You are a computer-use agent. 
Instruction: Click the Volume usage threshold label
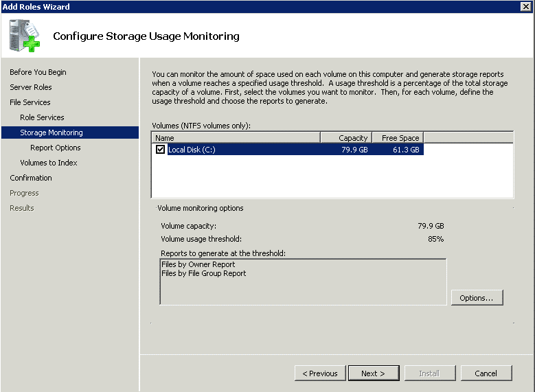201,239
